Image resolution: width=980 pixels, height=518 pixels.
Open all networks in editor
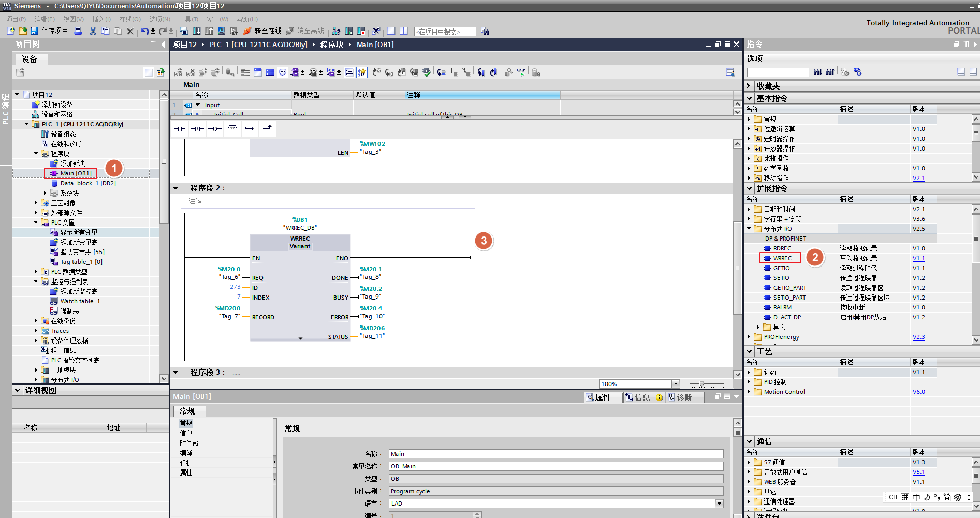tap(257, 72)
